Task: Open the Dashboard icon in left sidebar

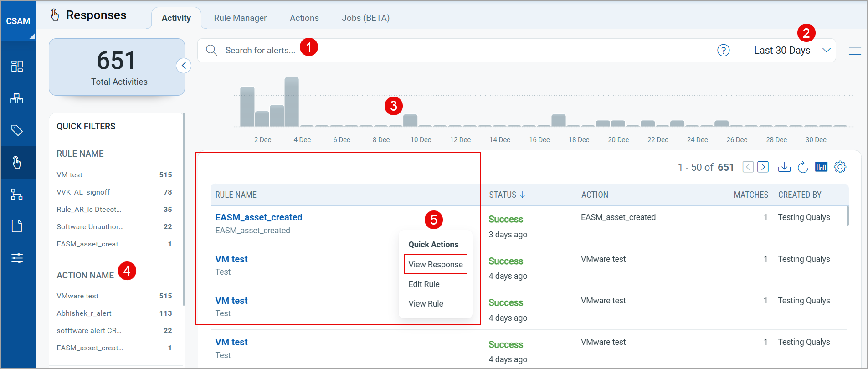Action: pyautogui.click(x=17, y=67)
